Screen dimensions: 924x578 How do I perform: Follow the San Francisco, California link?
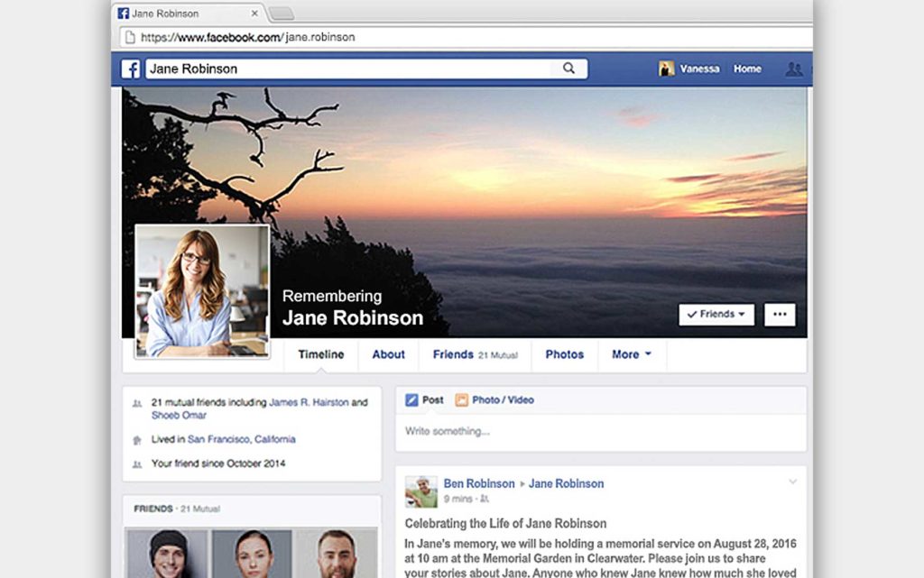(x=241, y=439)
